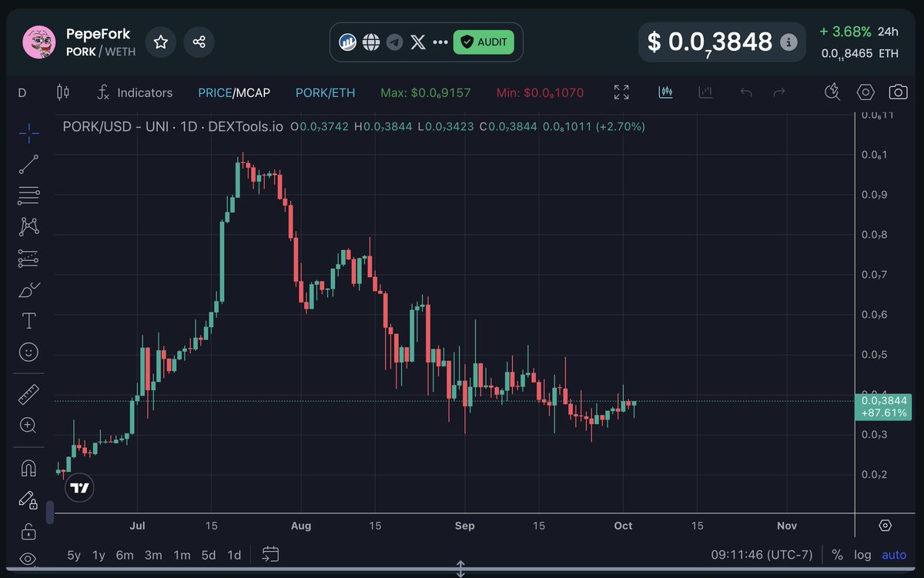
Task: Select the Text annotation tool
Action: click(x=29, y=321)
